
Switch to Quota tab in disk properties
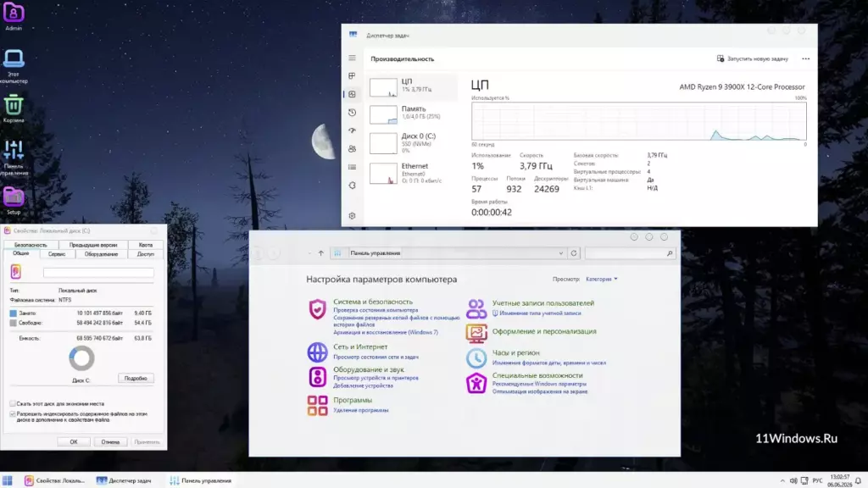click(x=146, y=245)
